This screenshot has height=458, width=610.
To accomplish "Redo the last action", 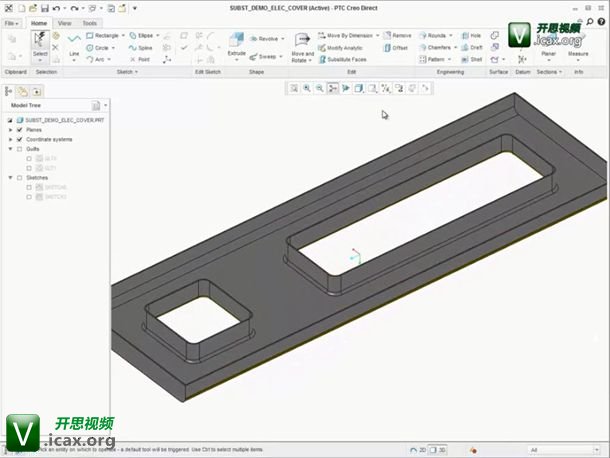I will tap(74, 8).
